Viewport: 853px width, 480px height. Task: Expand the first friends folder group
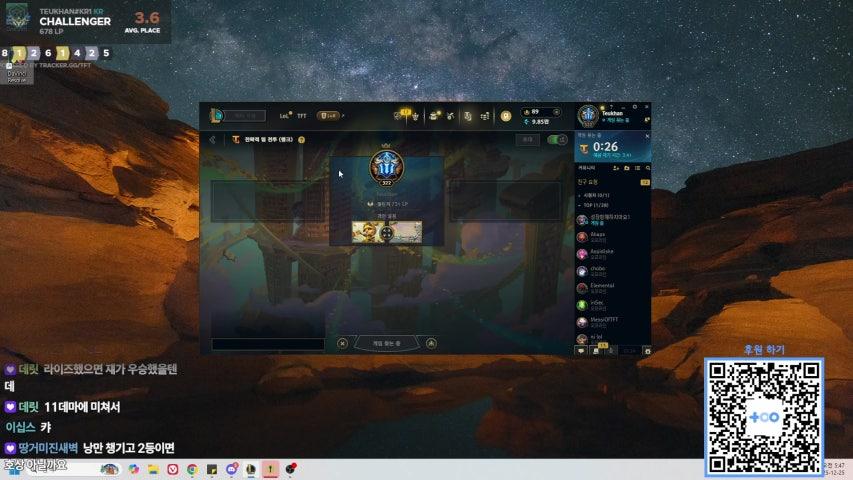coord(580,195)
